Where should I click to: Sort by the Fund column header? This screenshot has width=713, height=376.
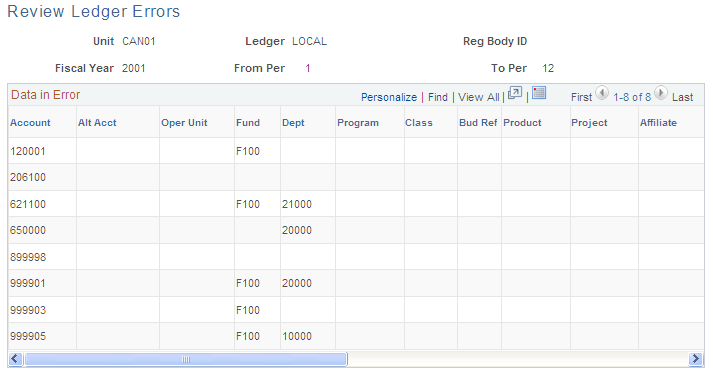click(248, 123)
